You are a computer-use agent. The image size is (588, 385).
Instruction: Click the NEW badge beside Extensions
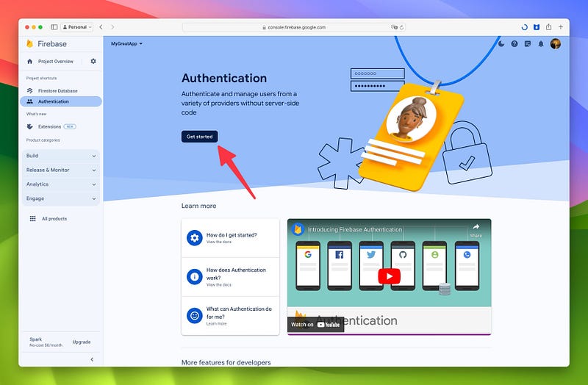click(70, 126)
